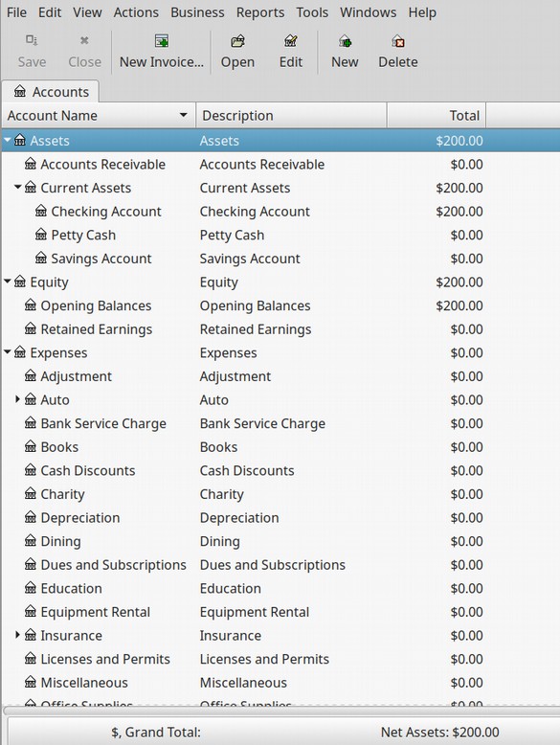Open the Reports menu
Screen dimensions: 560x745
click(x=260, y=12)
